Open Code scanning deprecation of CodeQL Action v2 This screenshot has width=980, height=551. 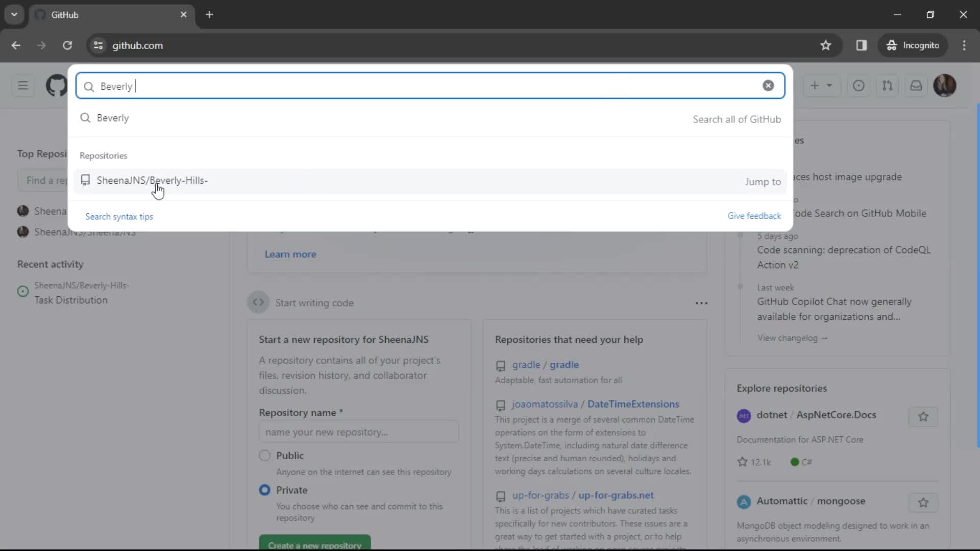click(844, 258)
